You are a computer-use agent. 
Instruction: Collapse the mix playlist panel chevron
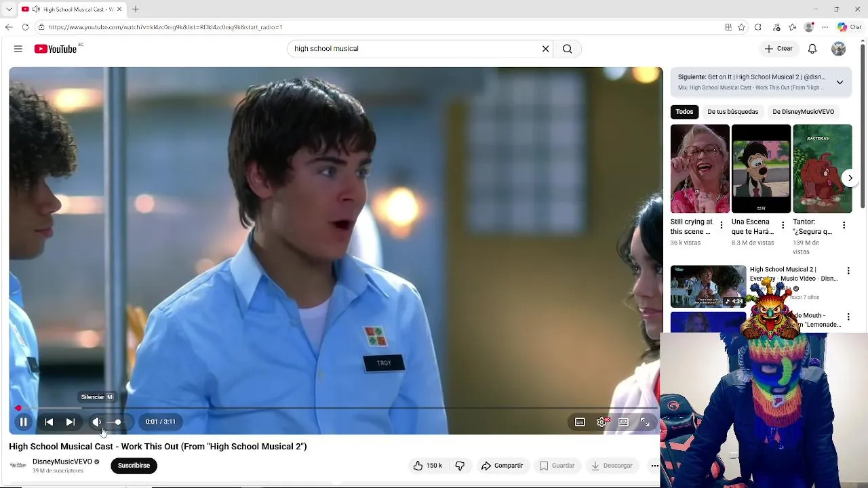pyautogui.click(x=840, y=82)
